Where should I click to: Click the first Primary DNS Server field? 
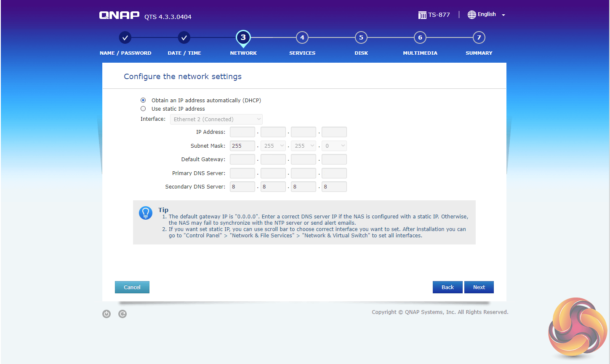(242, 173)
